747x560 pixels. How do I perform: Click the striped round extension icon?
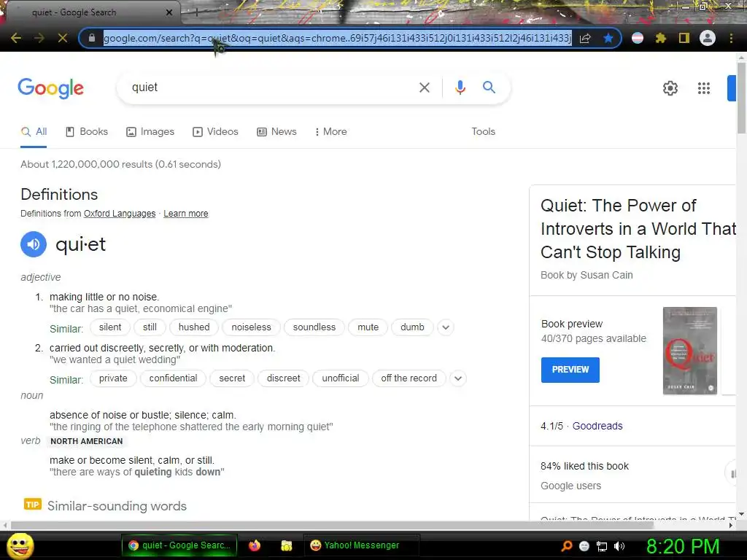coord(638,38)
